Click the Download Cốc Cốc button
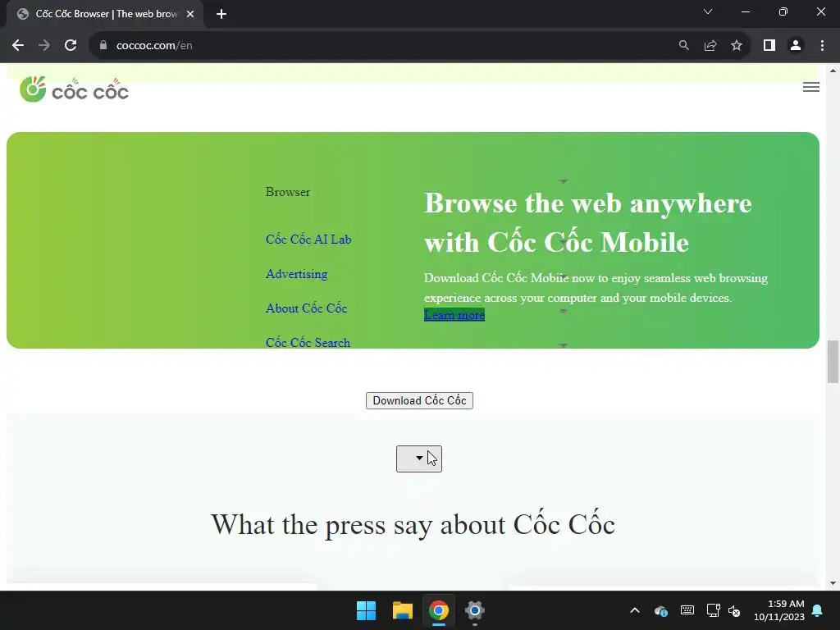 pos(419,400)
